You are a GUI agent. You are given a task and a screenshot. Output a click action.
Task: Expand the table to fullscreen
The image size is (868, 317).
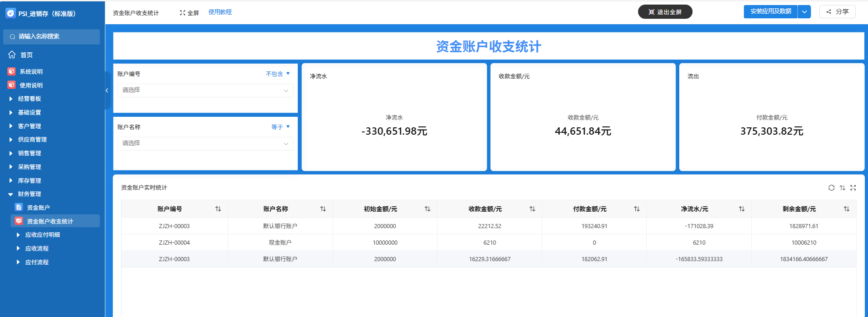coord(853,188)
